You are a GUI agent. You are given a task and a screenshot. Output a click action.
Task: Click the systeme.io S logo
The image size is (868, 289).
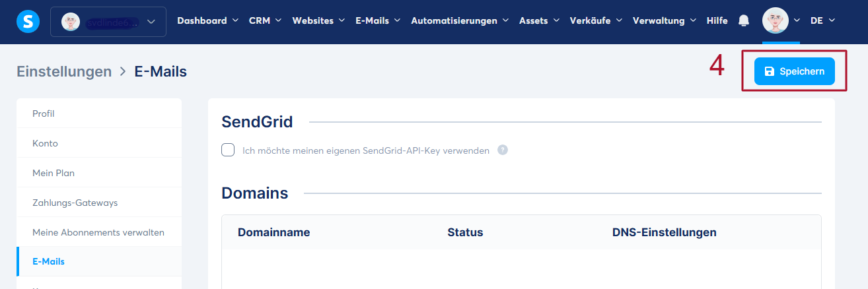point(28,22)
